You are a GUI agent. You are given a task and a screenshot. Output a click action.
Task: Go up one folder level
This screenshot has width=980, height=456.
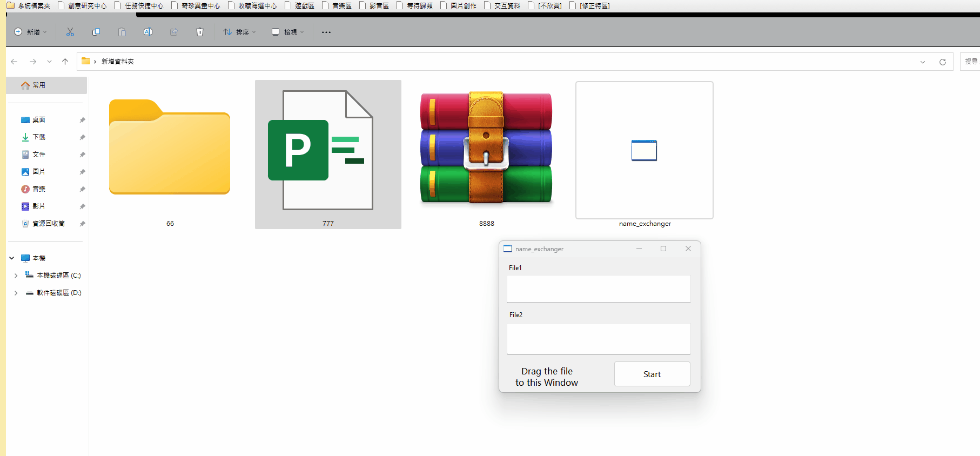click(x=65, y=62)
